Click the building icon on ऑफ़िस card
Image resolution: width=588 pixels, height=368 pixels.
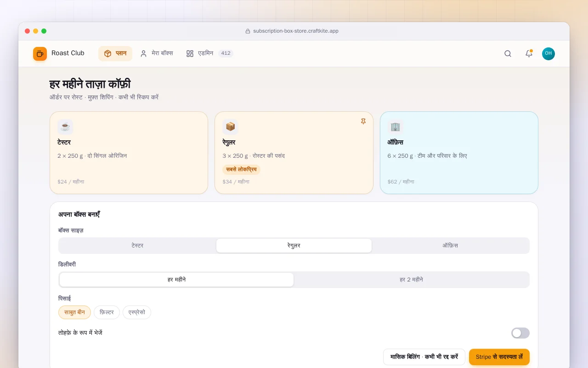pyautogui.click(x=395, y=126)
